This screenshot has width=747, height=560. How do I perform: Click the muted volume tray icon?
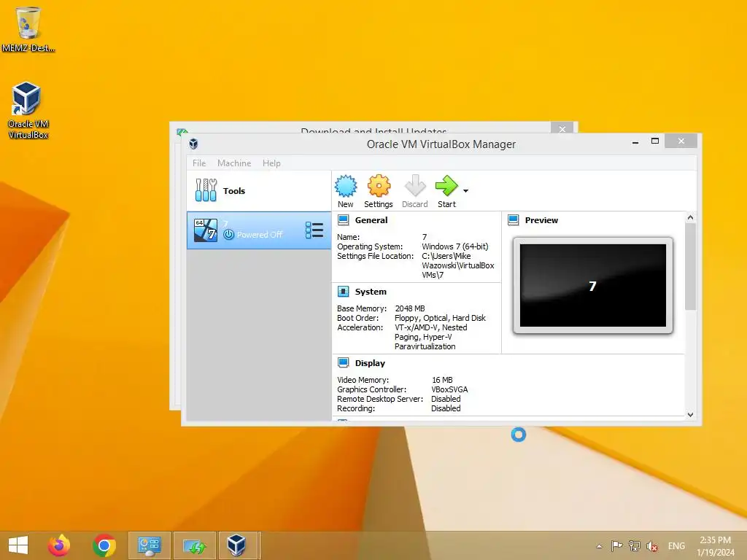click(x=652, y=546)
